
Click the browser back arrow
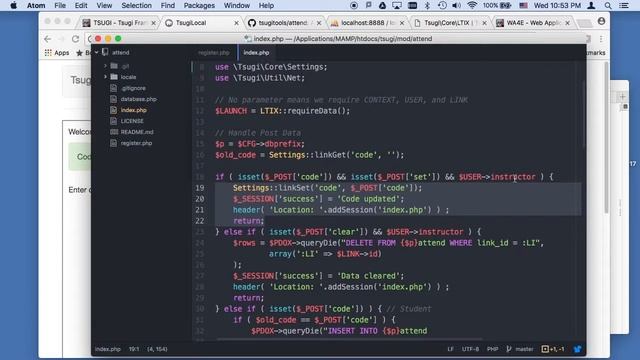coord(48,39)
